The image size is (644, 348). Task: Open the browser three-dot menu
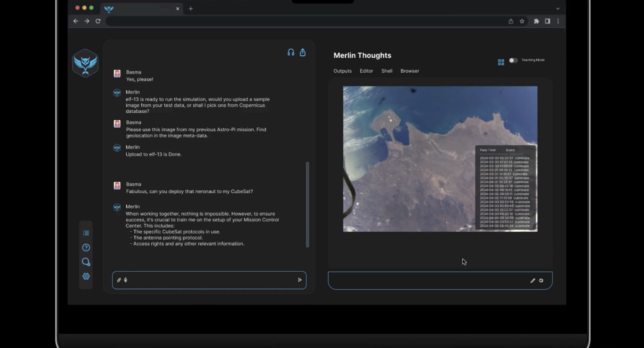[x=558, y=21]
